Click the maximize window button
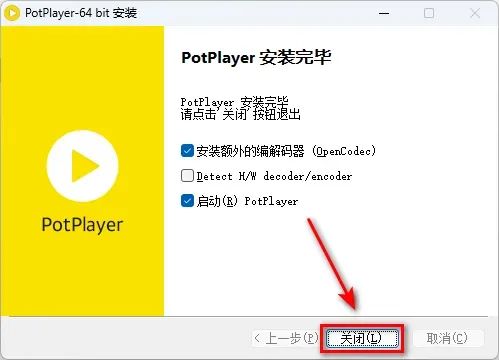 coord(429,14)
